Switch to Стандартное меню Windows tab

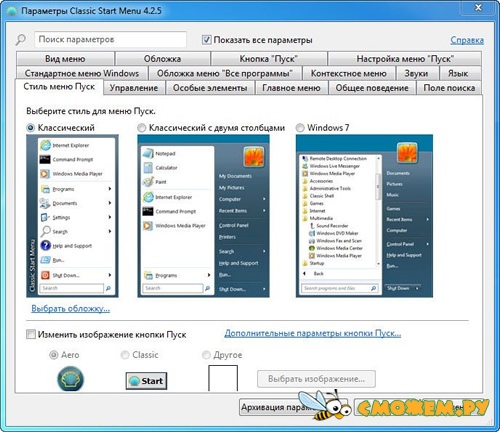pyautogui.click(x=82, y=73)
